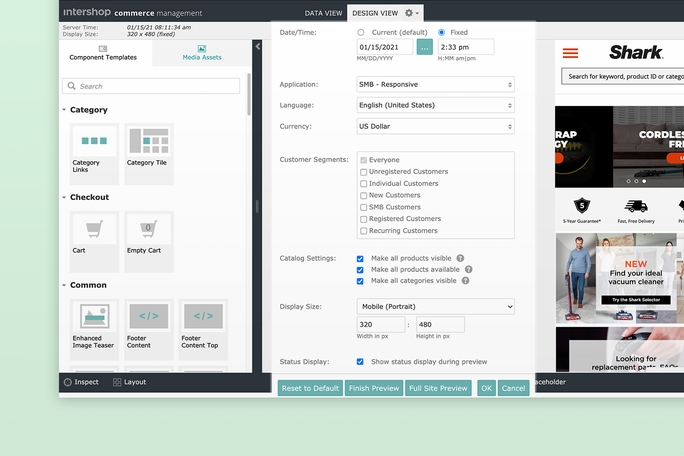The width and height of the screenshot is (684, 456).
Task: Open the Currency dropdown
Action: [435, 127]
